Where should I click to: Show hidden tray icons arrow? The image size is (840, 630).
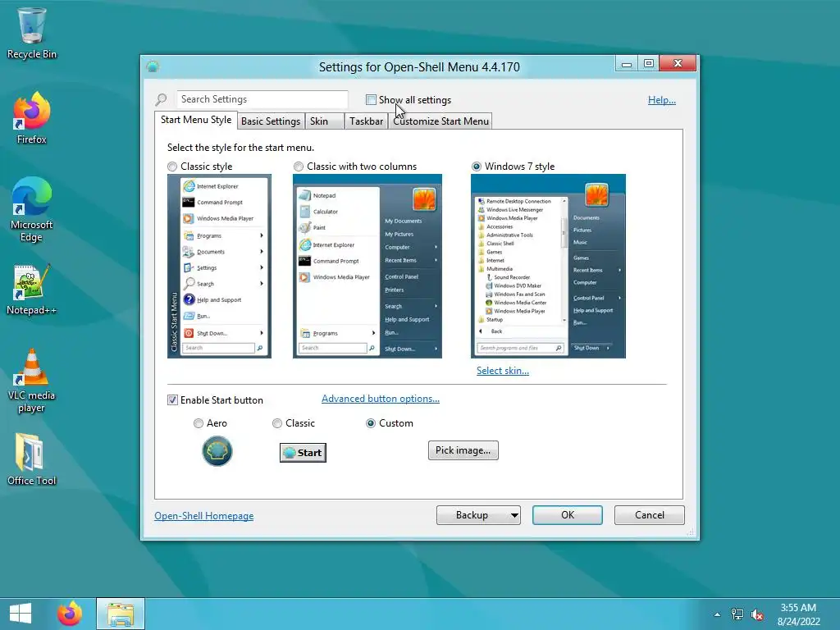pos(717,614)
